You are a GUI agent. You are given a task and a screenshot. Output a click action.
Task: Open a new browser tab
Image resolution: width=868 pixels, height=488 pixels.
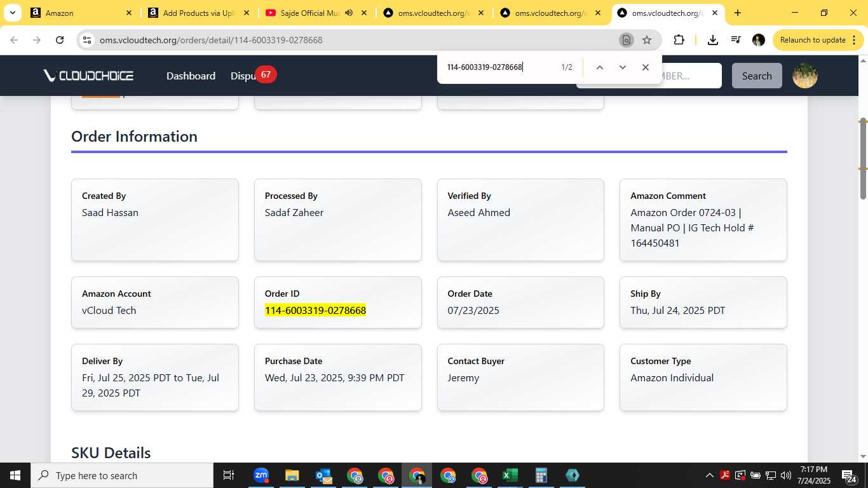(737, 13)
